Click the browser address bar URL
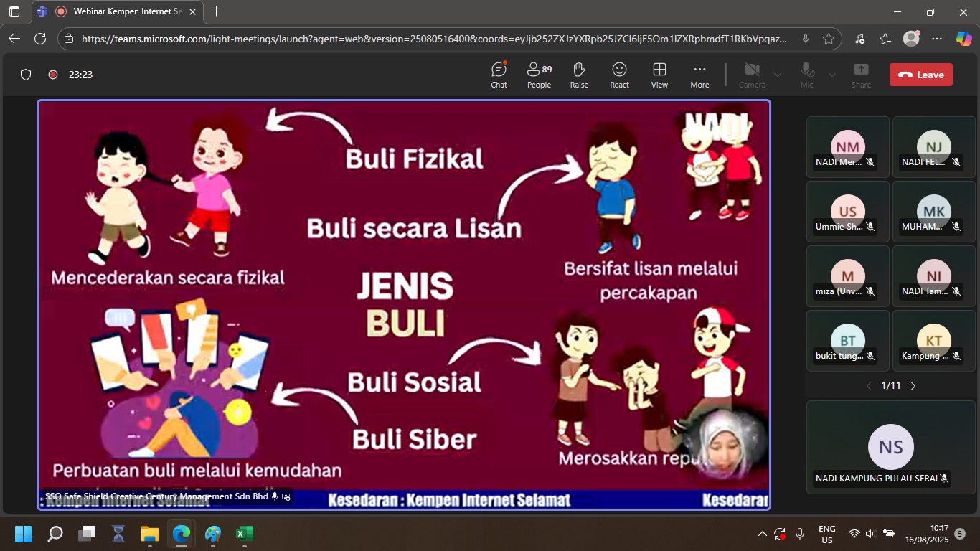Screen dimensions: 980x551 pyautogui.click(x=430, y=39)
